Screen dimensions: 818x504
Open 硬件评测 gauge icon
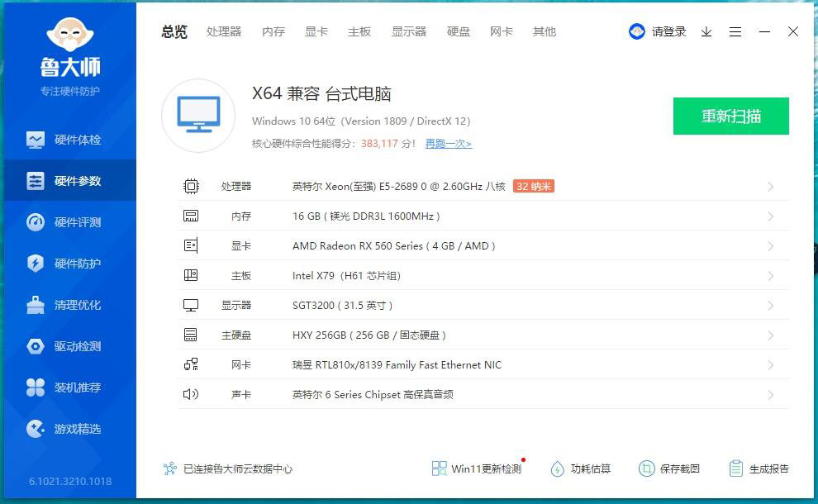36,222
